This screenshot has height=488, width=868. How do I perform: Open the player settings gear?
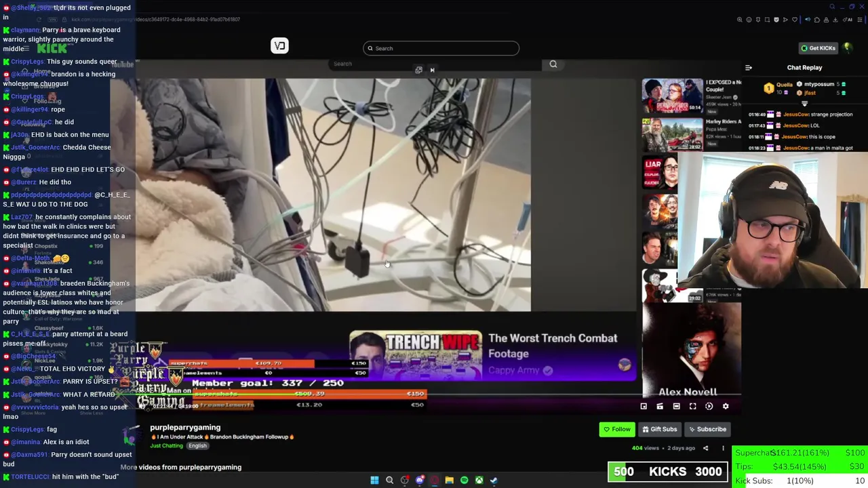click(x=726, y=406)
